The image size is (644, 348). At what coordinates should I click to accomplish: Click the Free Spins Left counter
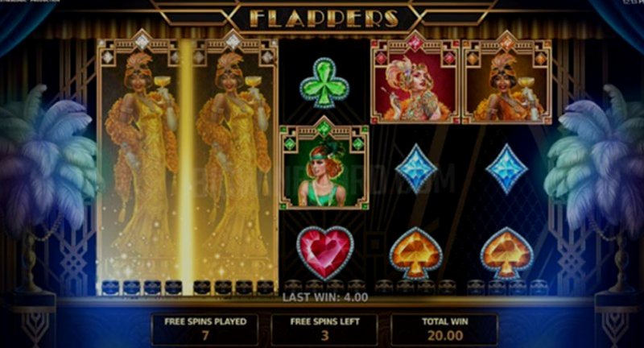coord(324,329)
